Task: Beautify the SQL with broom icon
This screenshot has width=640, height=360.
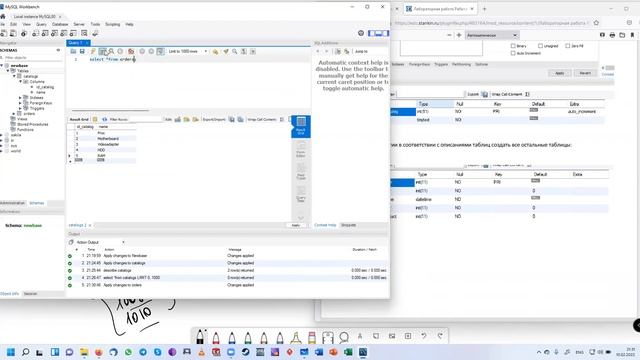Action: [x=226, y=51]
